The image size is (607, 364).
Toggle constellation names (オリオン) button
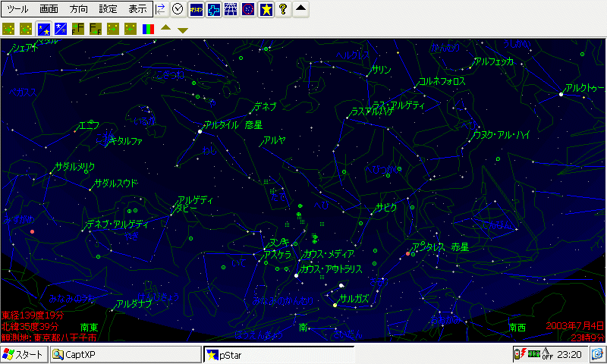[196, 9]
